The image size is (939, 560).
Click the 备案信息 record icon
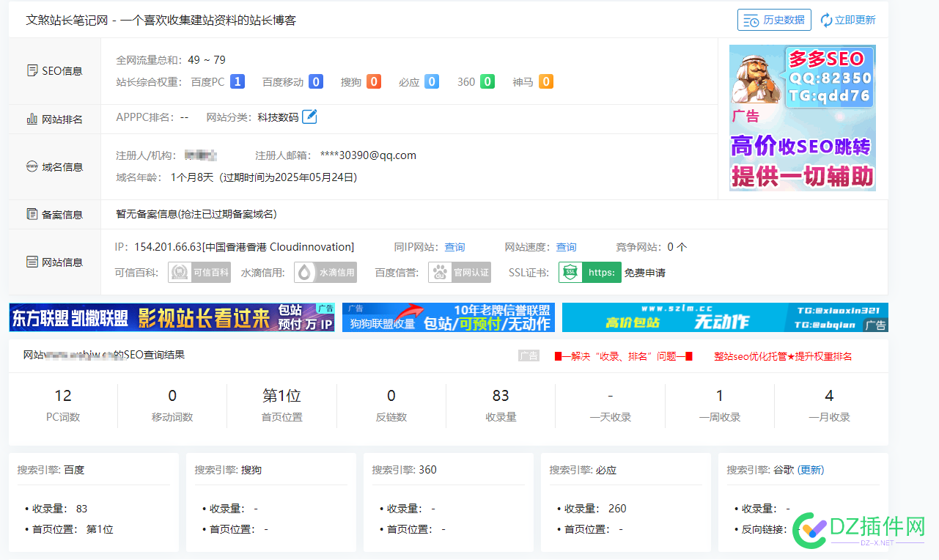tap(32, 214)
